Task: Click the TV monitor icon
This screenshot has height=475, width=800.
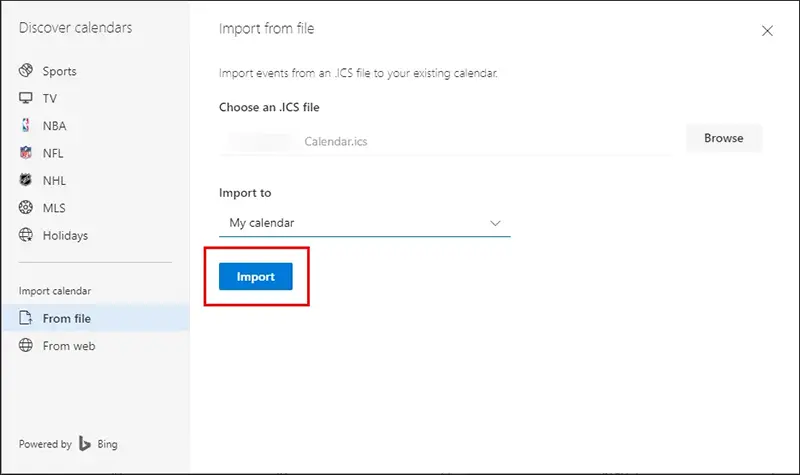Action: click(x=26, y=99)
